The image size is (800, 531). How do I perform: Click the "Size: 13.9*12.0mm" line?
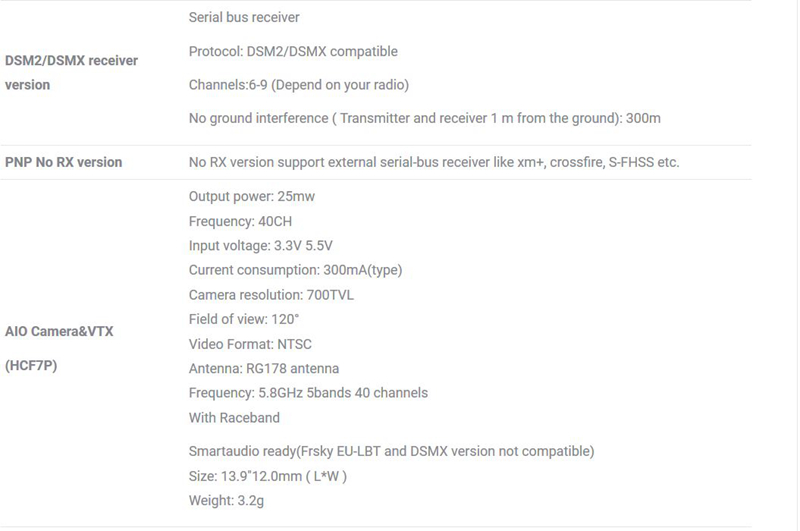click(x=267, y=476)
